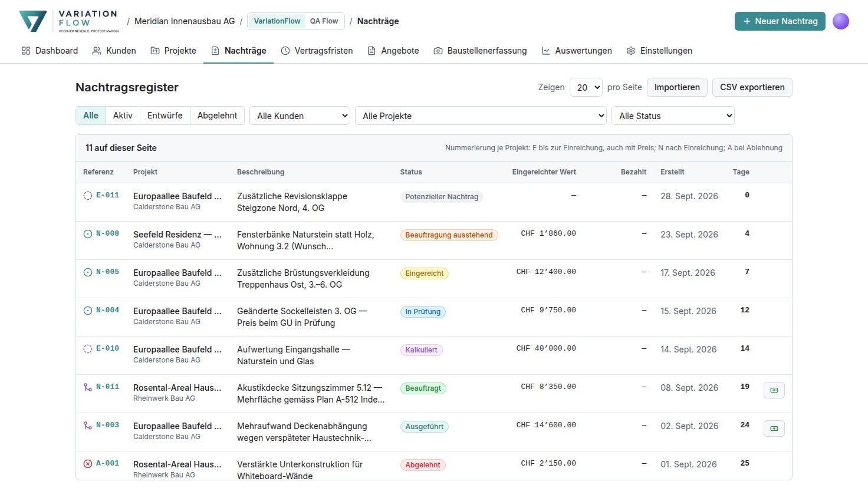Viewport: 868px width, 488px height.
Task: Click the payment icon in the N-011 row
Action: click(774, 390)
